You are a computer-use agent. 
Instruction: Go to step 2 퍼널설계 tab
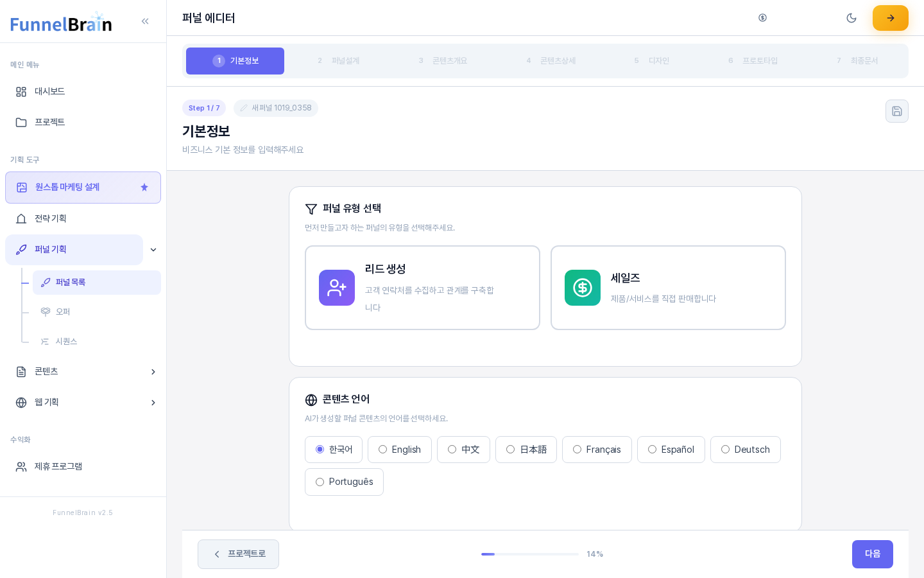[338, 61]
